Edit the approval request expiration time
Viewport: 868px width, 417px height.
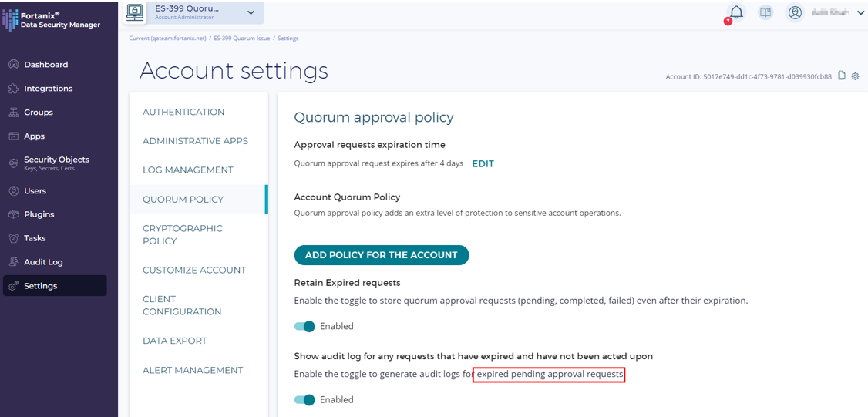click(x=483, y=163)
